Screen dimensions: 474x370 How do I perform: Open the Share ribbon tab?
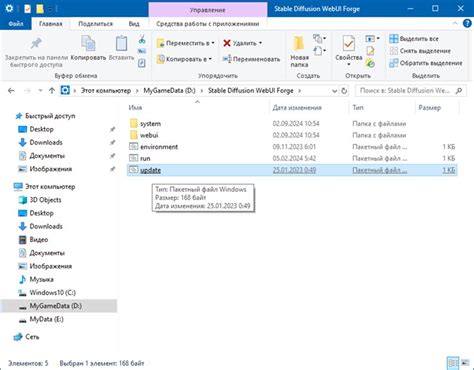coord(95,24)
